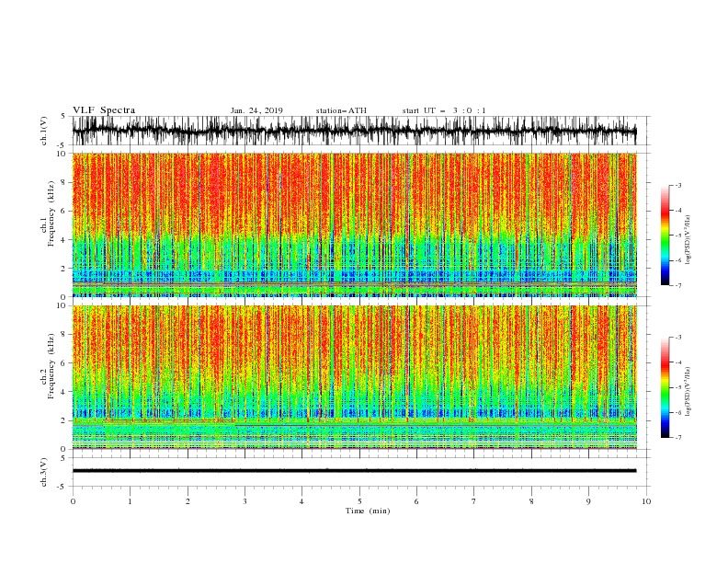Click the '-7' label on ch.2 color bar
The width and height of the screenshot is (728, 563).
[678, 438]
